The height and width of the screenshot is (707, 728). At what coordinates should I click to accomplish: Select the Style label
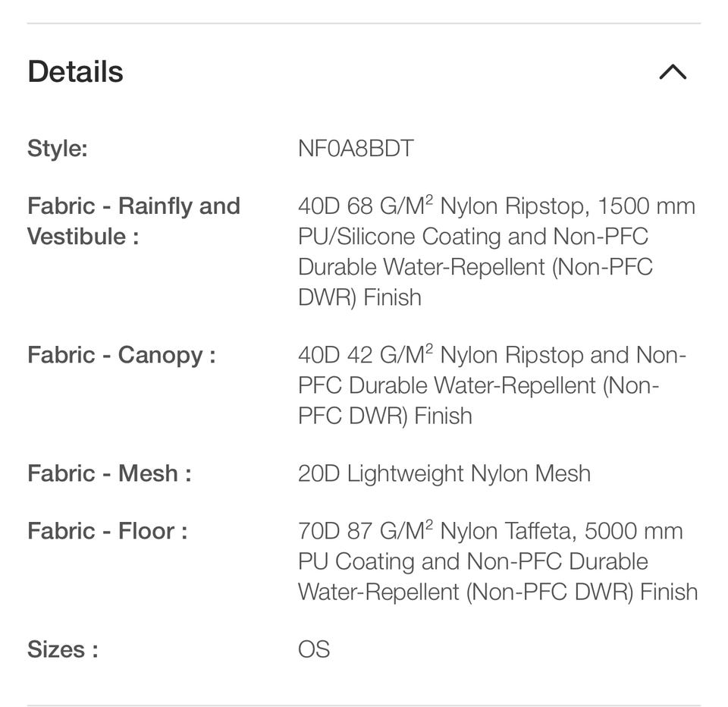click(x=58, y=148)
